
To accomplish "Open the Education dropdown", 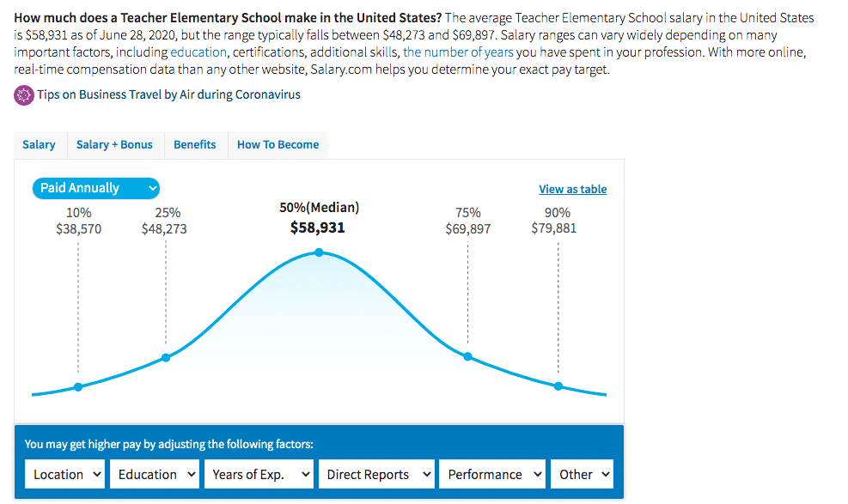I will tap(155, 473).
